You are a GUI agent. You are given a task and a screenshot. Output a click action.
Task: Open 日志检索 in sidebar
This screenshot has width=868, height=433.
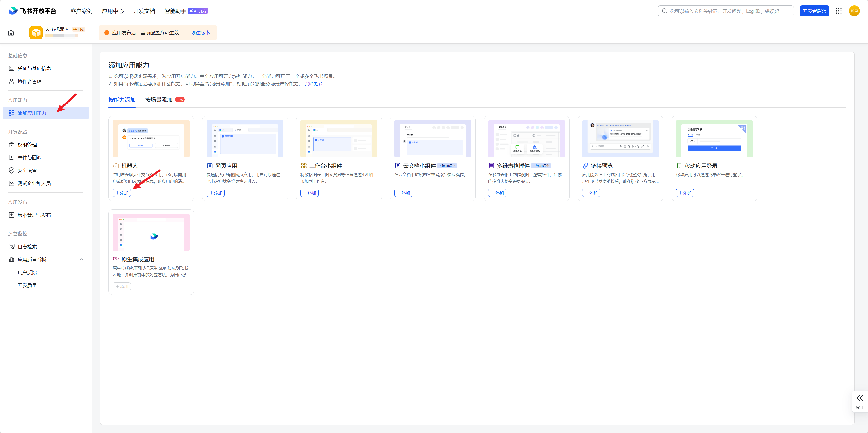(27, 247)
